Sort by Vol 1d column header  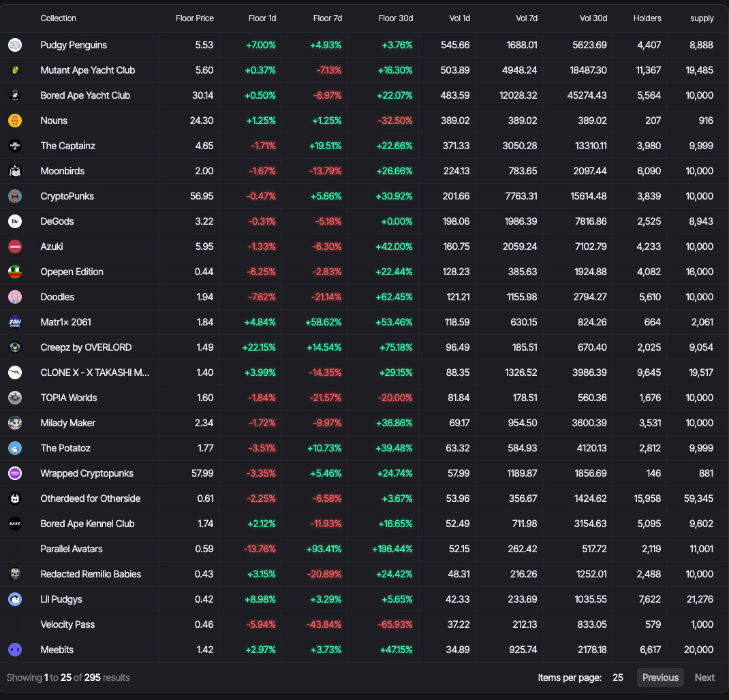click(x=460, y=18)
